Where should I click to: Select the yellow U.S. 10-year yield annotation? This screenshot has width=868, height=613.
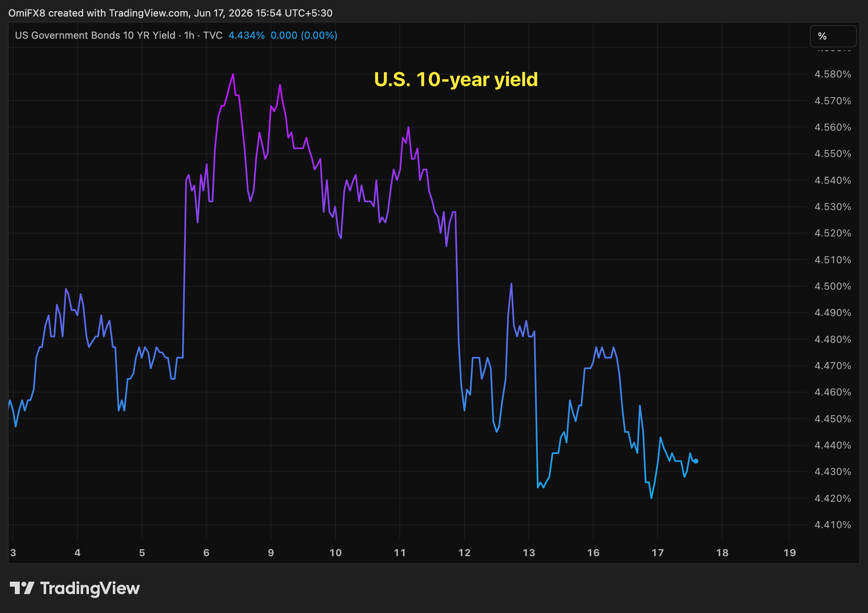point(456,80)
